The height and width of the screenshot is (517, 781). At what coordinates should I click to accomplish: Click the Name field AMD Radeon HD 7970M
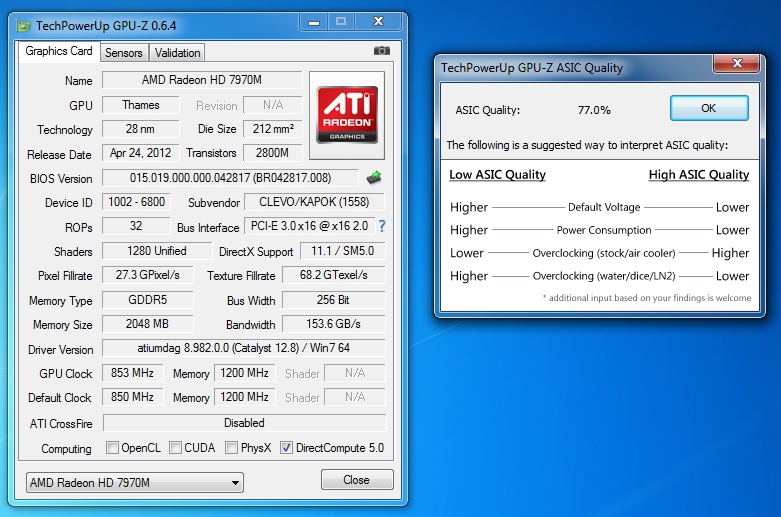point(202,80)
